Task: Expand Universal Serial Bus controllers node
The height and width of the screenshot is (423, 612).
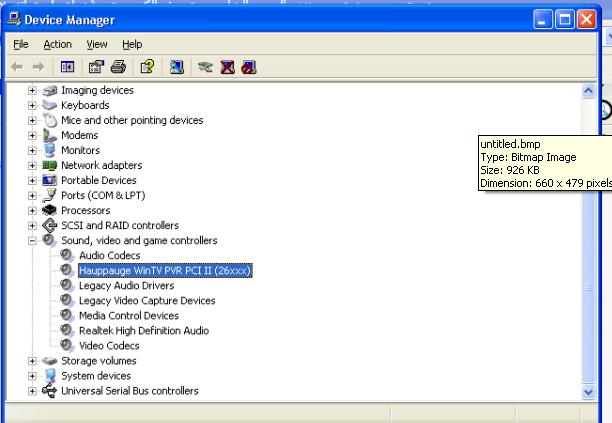Action: click(32, 391)
